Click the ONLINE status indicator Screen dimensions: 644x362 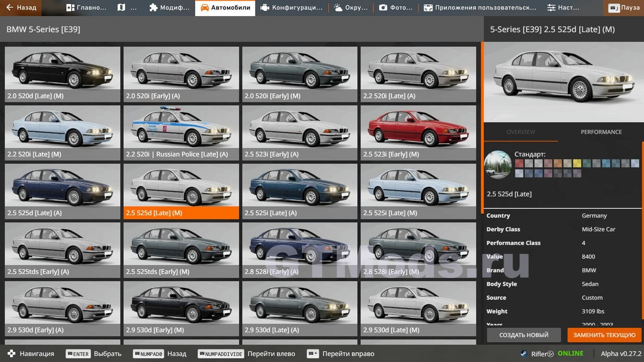coord(571,353)
